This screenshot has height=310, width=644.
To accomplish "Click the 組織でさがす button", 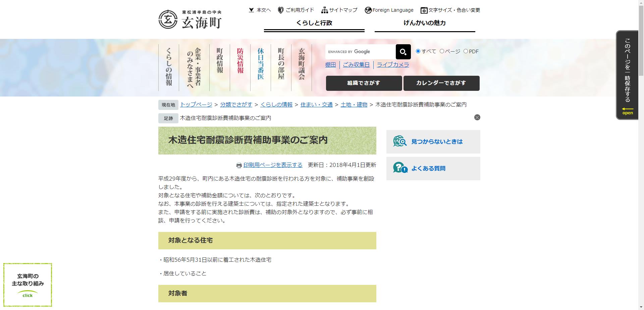I will coord(364,83).
